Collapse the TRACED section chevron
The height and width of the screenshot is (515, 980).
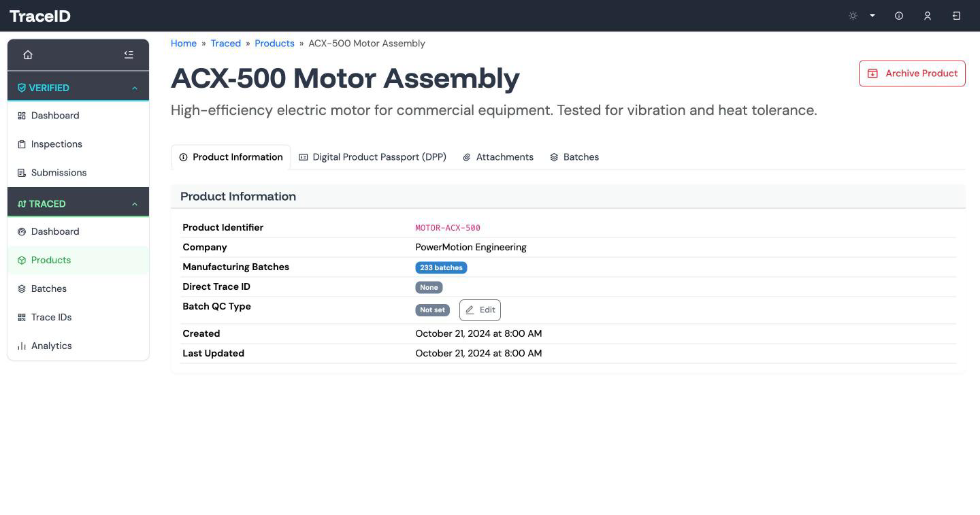pyautogui.click(x=135, y=204)
